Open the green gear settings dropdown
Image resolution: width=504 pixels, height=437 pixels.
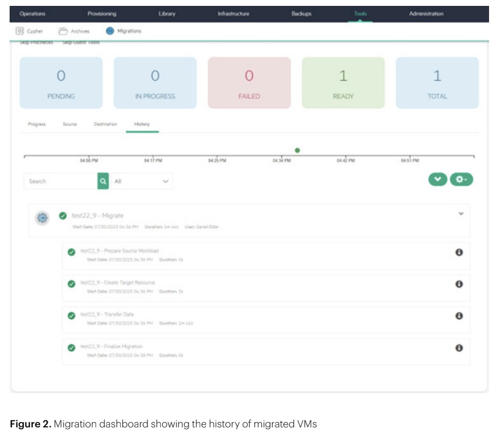[x=462, y=180]
